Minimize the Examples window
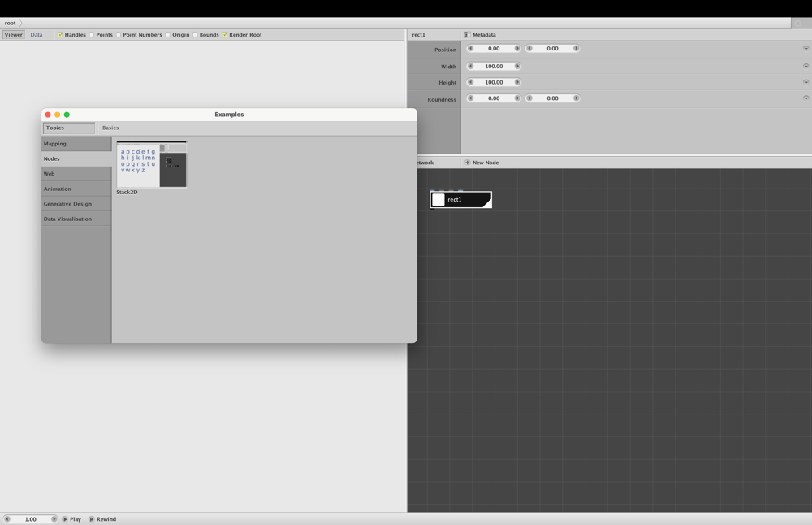The height and width of the screenshot is (525, 812). pos(58,115)
